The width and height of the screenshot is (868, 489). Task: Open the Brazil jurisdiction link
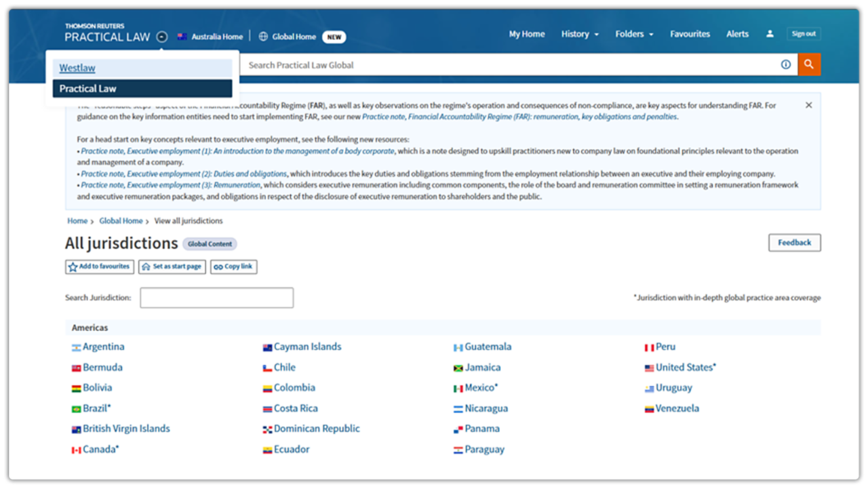pos(95,408)
